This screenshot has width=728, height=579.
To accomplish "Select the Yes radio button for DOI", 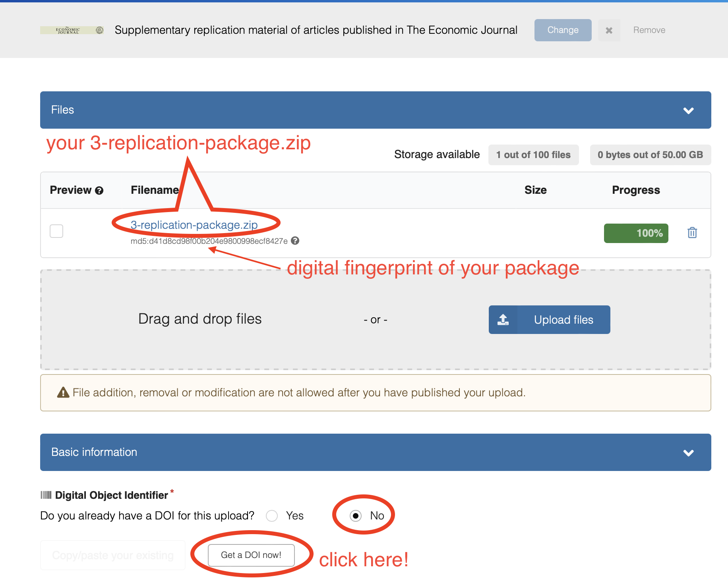I will click(272, 516).
